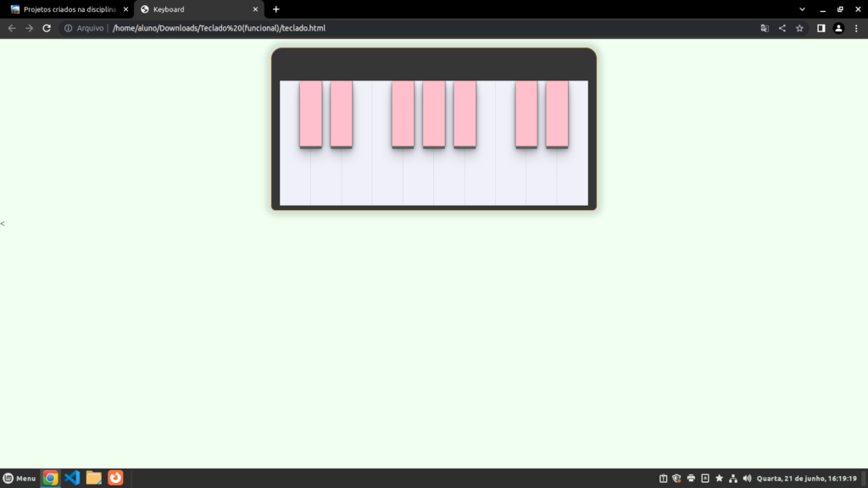Open the Linux Mint Menu
Screen dimensions: 868x488
pyautogui.click(x=19, y=479)
